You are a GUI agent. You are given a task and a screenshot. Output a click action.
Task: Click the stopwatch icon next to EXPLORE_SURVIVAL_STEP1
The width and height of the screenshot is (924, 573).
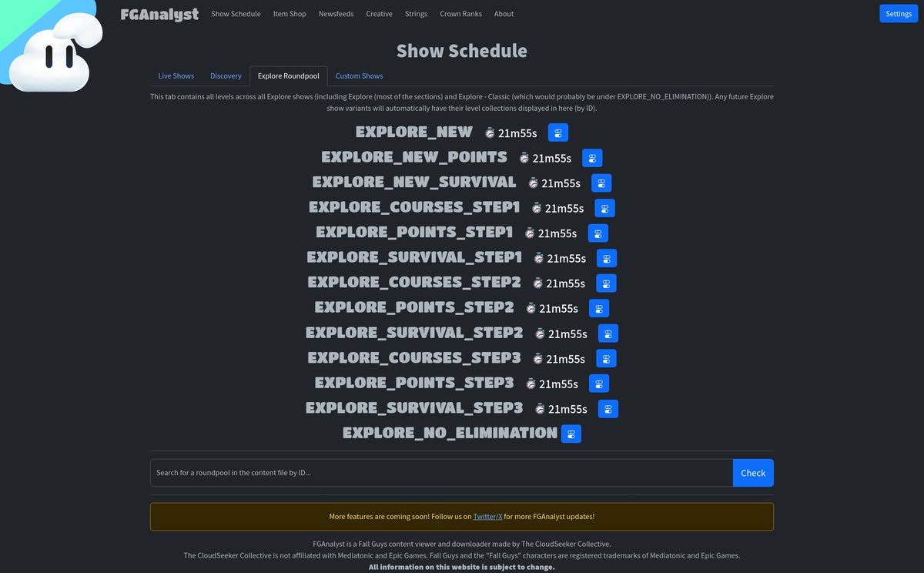(x=539, y=258)
